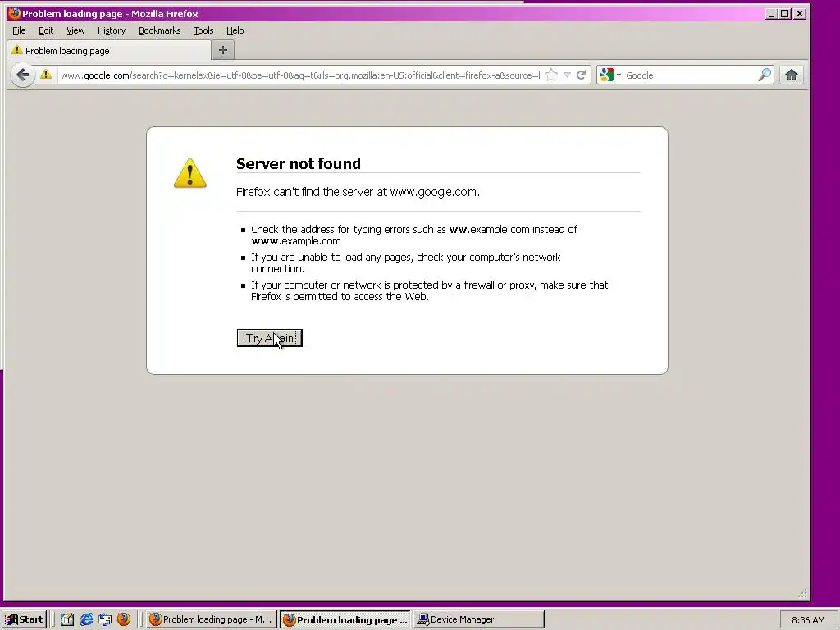
Task: Click the Server not found heading
Action: click(x=299, y=163)
